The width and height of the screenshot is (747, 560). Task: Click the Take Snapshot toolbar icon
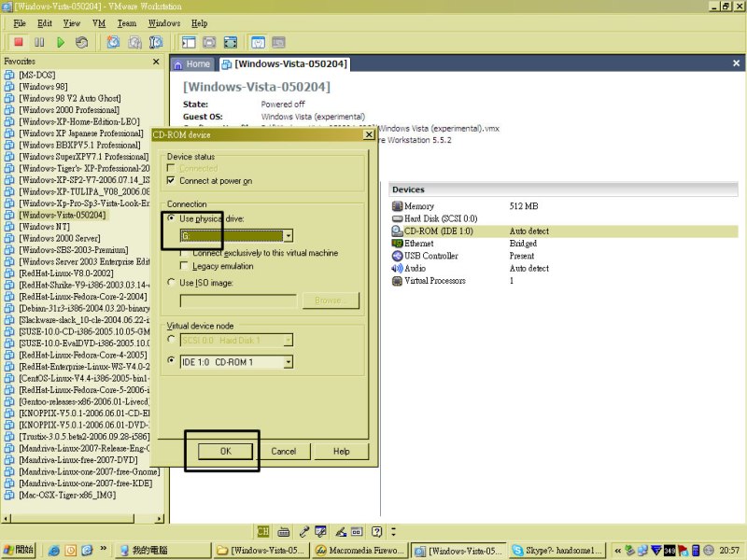tap(113, 42)
